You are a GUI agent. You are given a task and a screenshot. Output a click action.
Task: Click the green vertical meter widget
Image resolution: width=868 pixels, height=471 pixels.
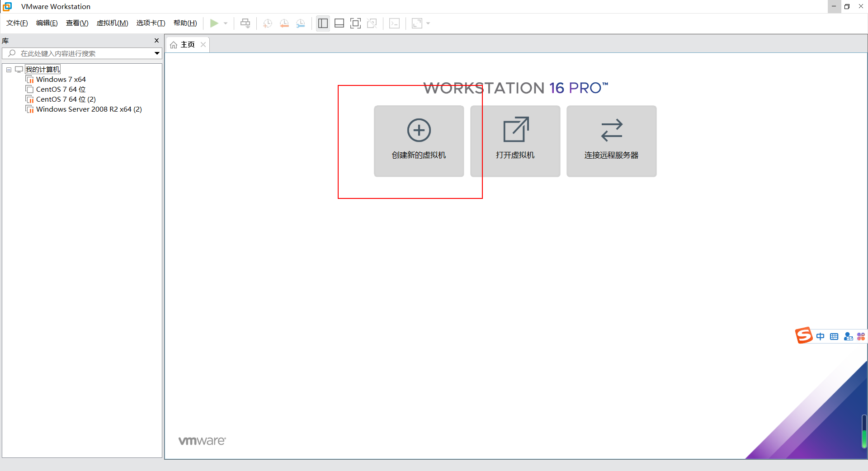click(x=864, y=432)
